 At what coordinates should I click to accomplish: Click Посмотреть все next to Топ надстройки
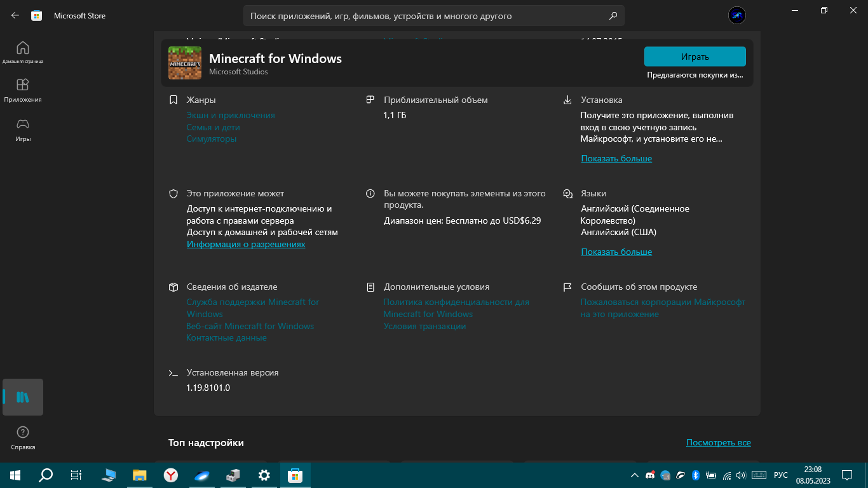(x=718, y=442)
